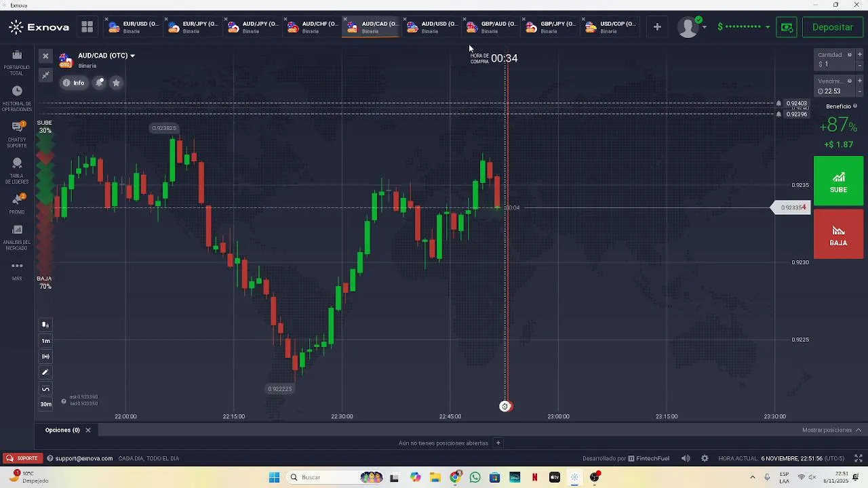Viewport: 868px width, 488px height.
Task: Click the red BAJA trade button
Action: tap(839, 234)
